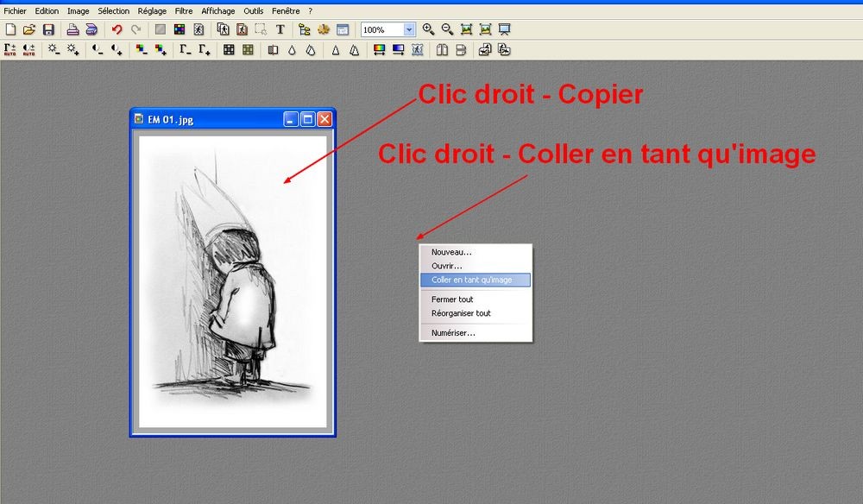Open the Fichier menu
The width and height of the screenshot is (863, 504).
pyautogui.click(x=15, y=11)
